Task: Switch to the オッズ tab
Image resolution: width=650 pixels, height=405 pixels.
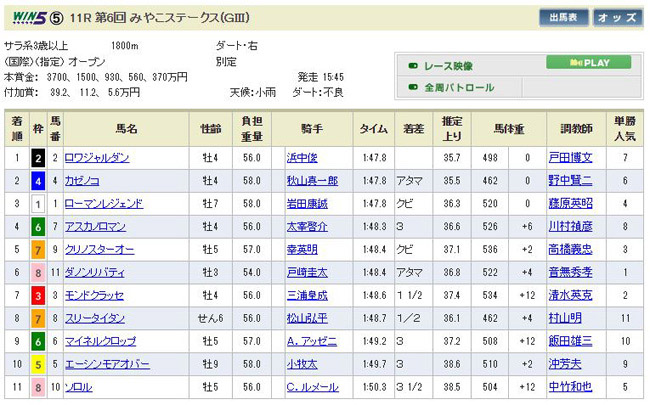Action: tap(615, 17)
